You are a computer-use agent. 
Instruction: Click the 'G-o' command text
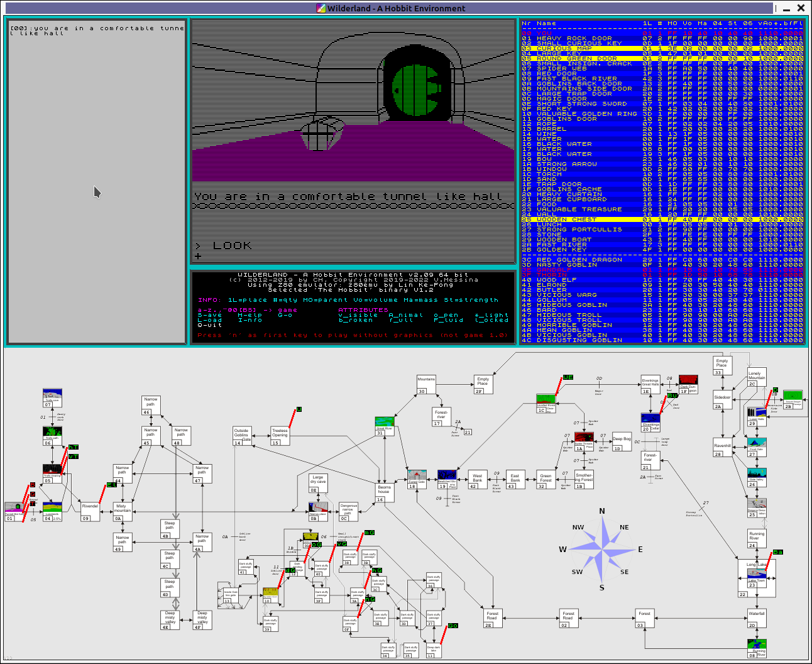[x=285, y=315]
